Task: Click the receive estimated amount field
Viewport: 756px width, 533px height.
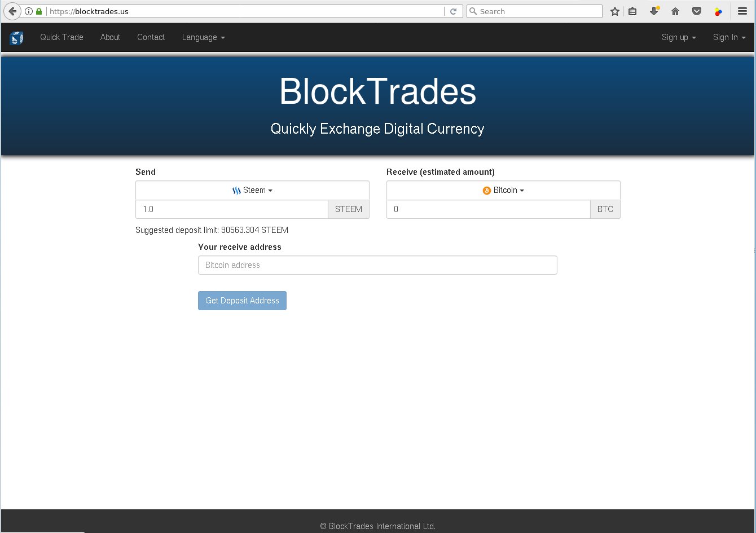Action: (x=489, y=209)
